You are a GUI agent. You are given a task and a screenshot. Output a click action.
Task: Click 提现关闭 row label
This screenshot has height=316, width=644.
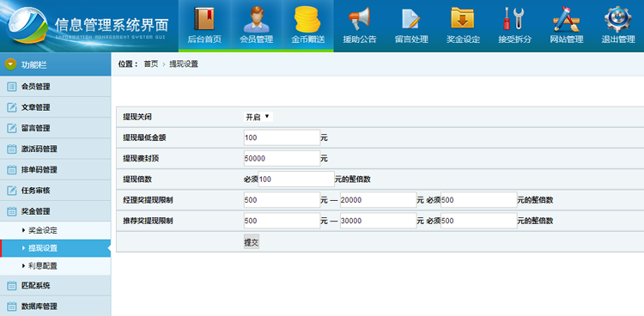(137, 117)
